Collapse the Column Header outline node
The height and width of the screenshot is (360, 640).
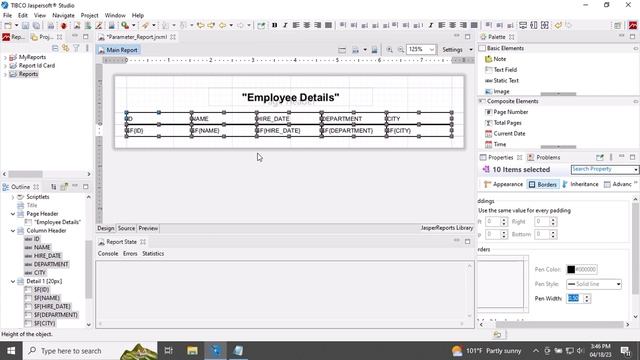coord(13,231)
